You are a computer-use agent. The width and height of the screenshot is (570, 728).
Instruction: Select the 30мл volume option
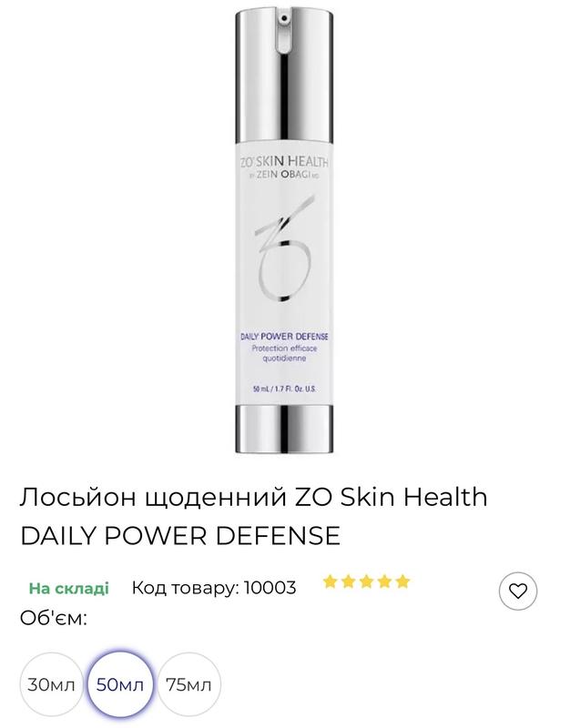pos(51,685)
